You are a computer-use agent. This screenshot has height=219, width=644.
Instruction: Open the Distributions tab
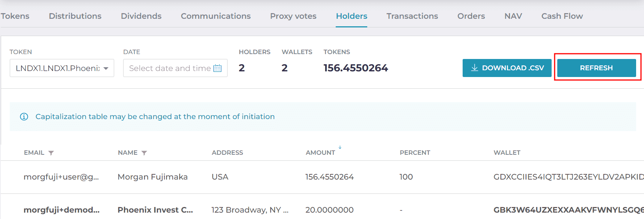(x=75, y=16)
